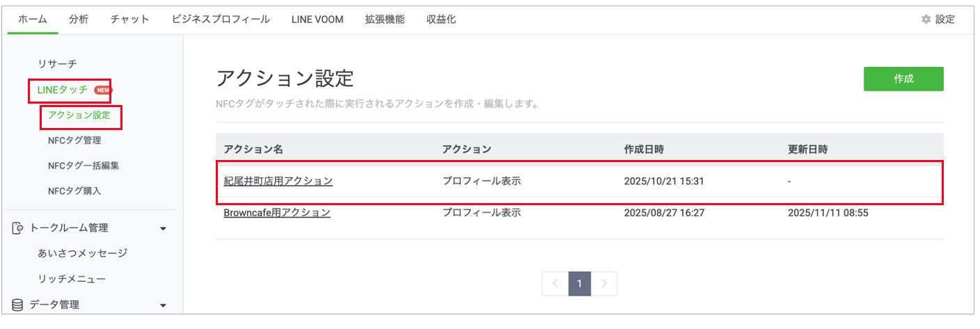Go to the next page arrow

(x=604, y=284)
